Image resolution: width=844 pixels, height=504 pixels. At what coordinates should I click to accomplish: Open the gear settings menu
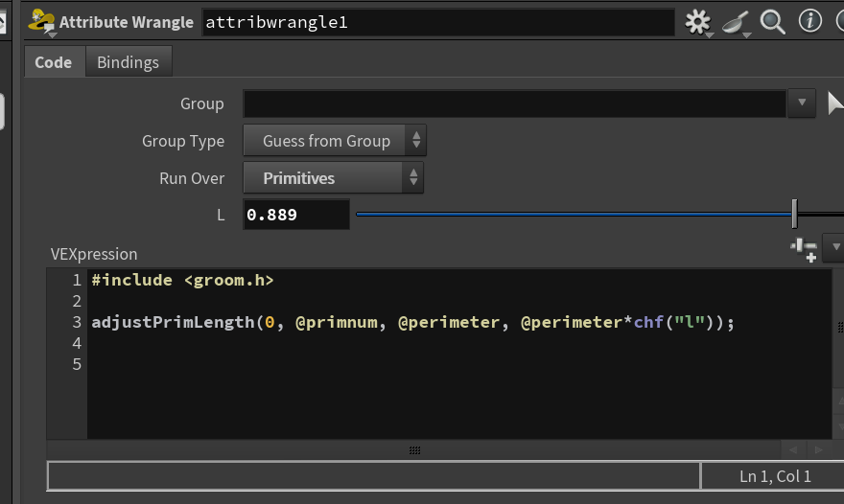click(x=698, y=23)
